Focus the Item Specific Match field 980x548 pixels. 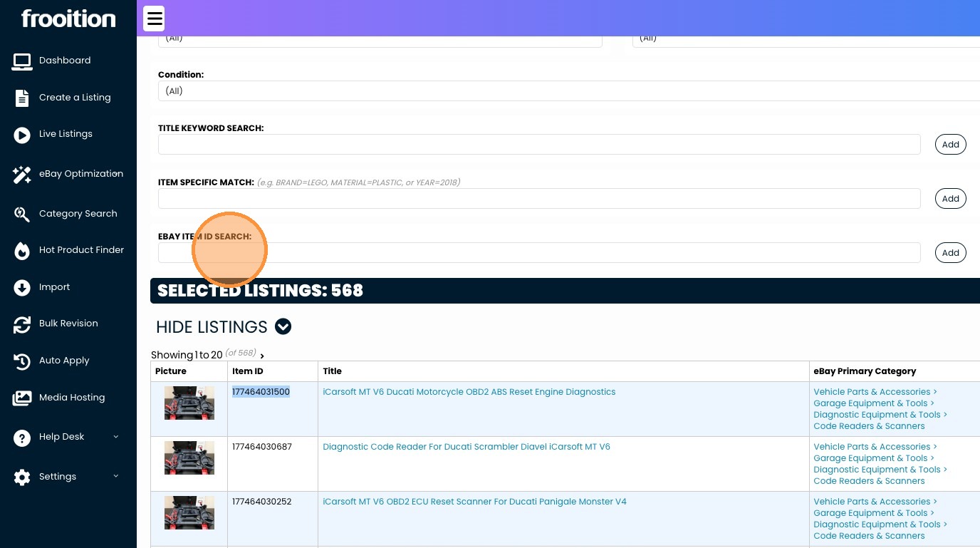tap(539, 199)
